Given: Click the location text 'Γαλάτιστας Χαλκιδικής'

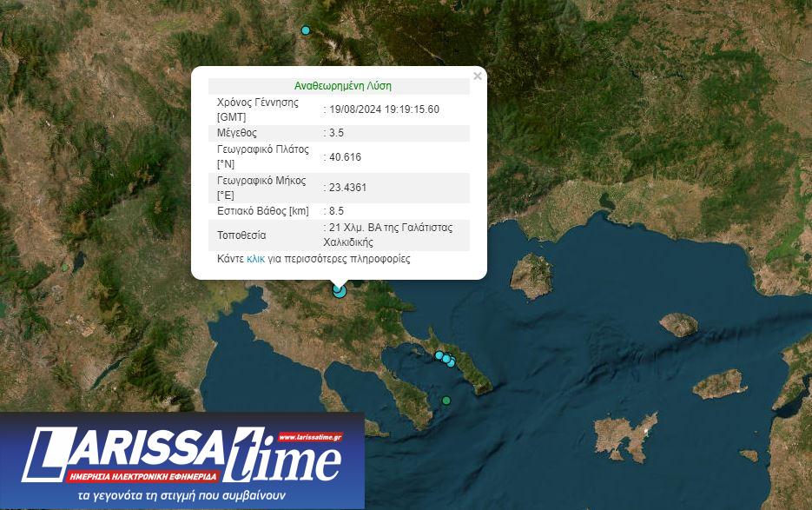Looking at the screenshot, I should (x=388, y=235).
